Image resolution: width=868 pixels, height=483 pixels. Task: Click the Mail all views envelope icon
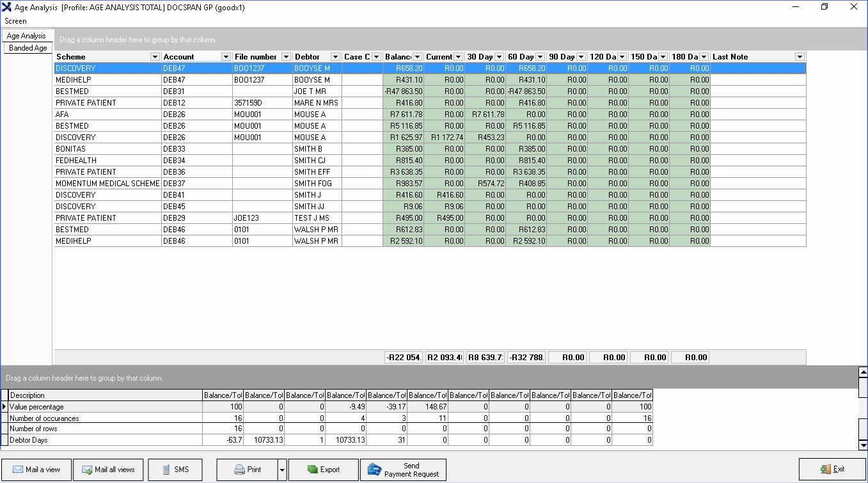86,470
